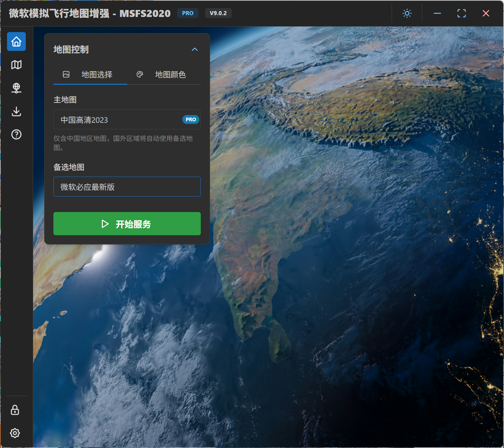Click the palette icon beside 地图颜色

140,74
